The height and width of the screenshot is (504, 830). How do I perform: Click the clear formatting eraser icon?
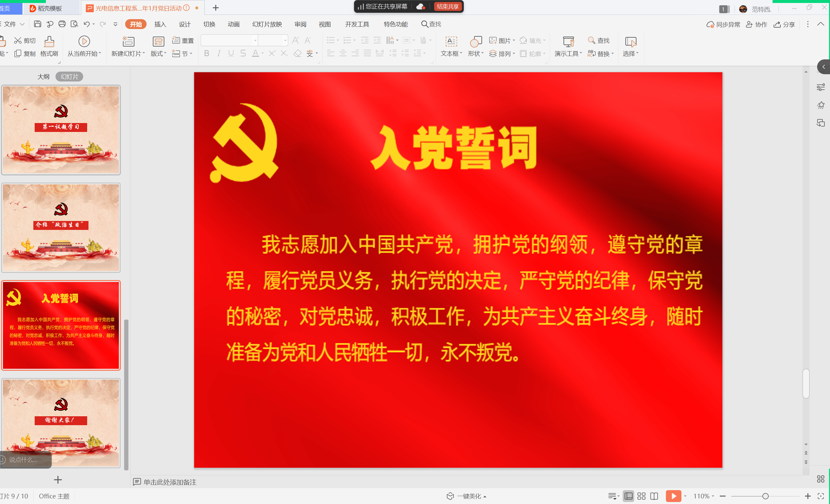pyautogui.click(x=297, y=53)
